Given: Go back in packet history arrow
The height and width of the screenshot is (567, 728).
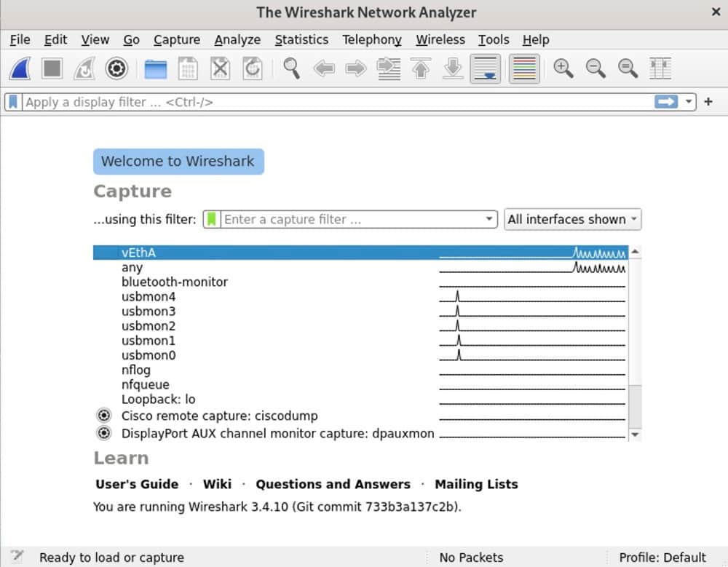Looking at the screenshot, I should click(x=324, y=68).
